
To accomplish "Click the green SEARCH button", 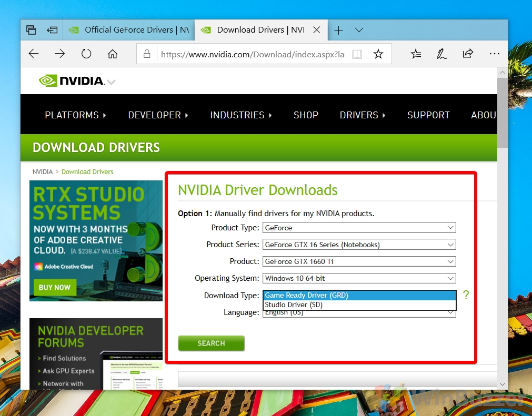I will pos(211,343).
